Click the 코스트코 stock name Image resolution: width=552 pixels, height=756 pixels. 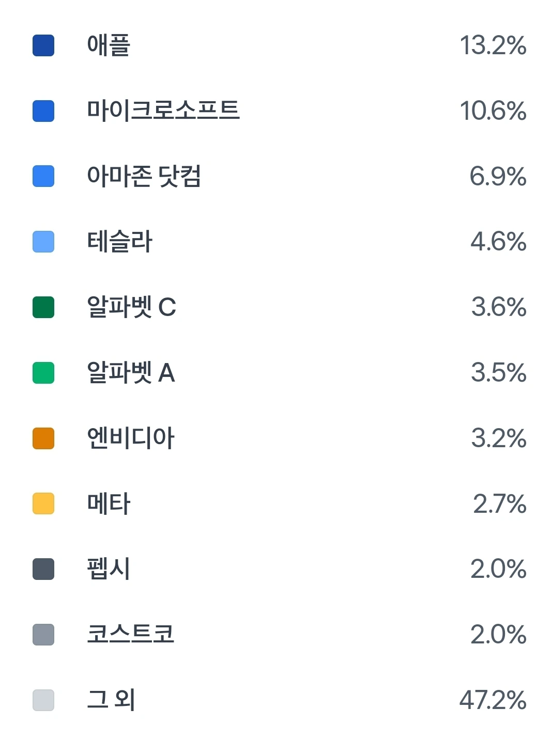click(x=131, y=634)
